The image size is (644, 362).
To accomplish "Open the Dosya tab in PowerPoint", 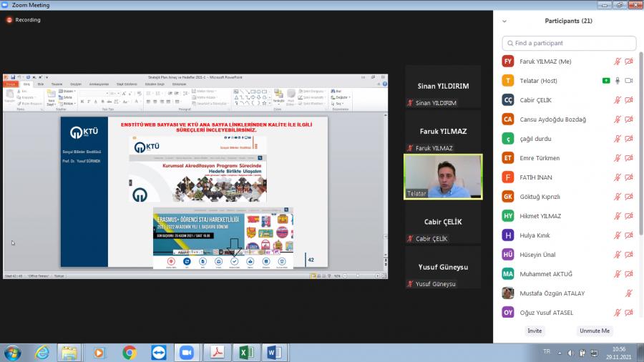I will coord(11,84).
